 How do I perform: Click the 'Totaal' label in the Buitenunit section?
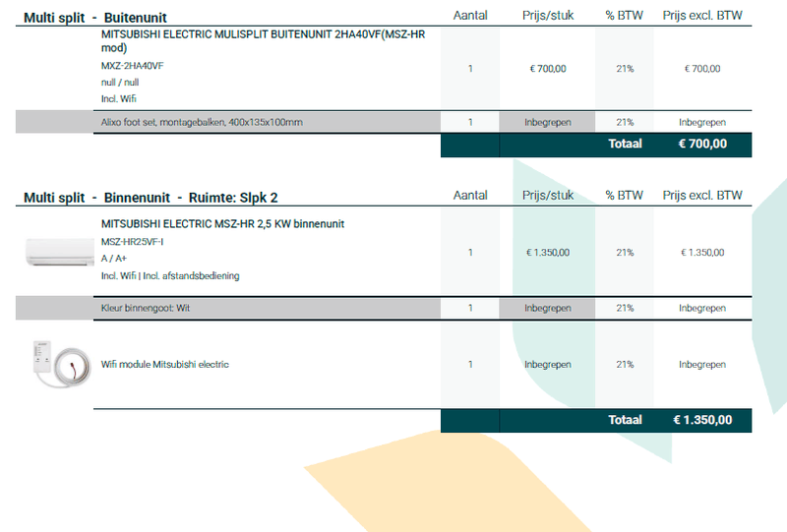(x=625, y=144)
